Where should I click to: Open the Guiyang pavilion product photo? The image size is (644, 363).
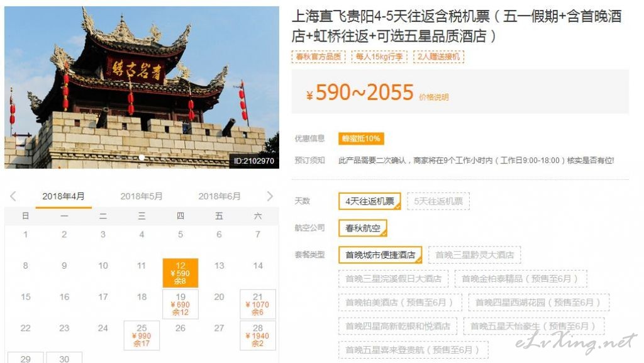point(142,87)
